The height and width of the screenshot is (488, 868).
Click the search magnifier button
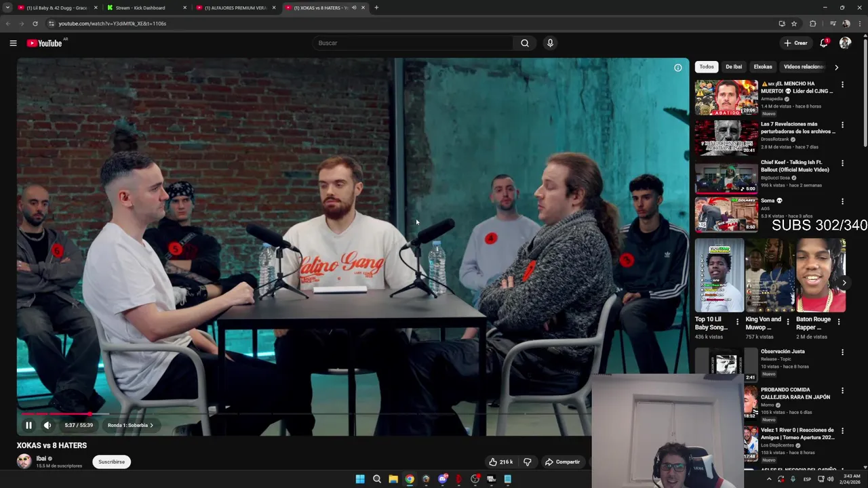click(525, 43)
